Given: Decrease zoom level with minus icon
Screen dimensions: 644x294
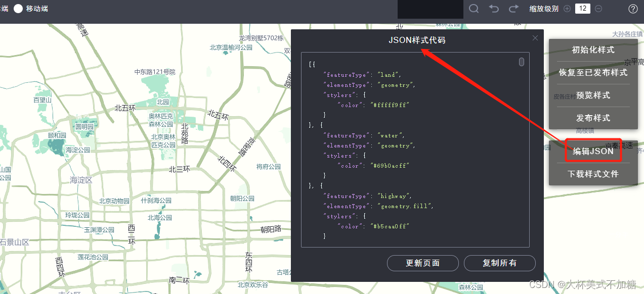Looking at the screenshot, I should [598, 9].
